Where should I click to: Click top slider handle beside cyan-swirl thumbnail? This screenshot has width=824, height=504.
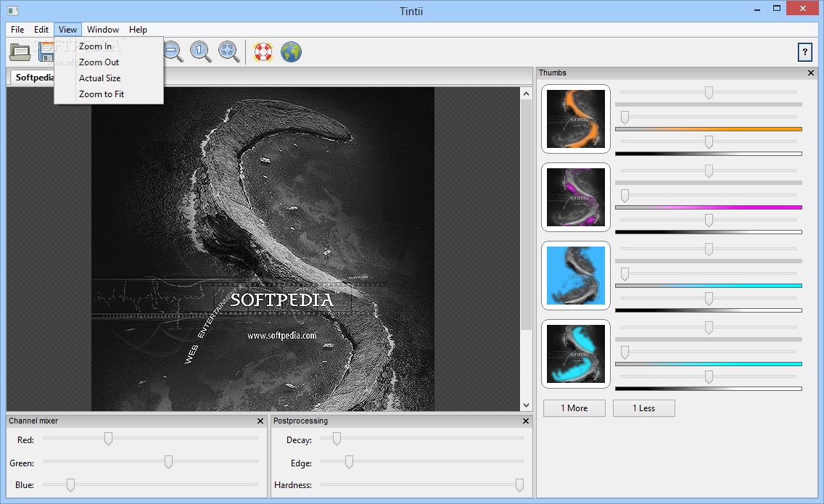[709, 328]
